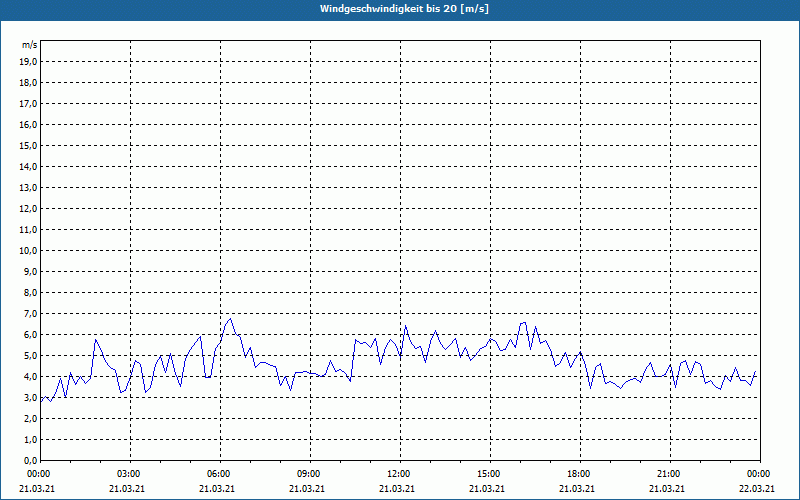Click the "4,0" y-axis value
The image size is (800, 500).
(x=30, y=377)
